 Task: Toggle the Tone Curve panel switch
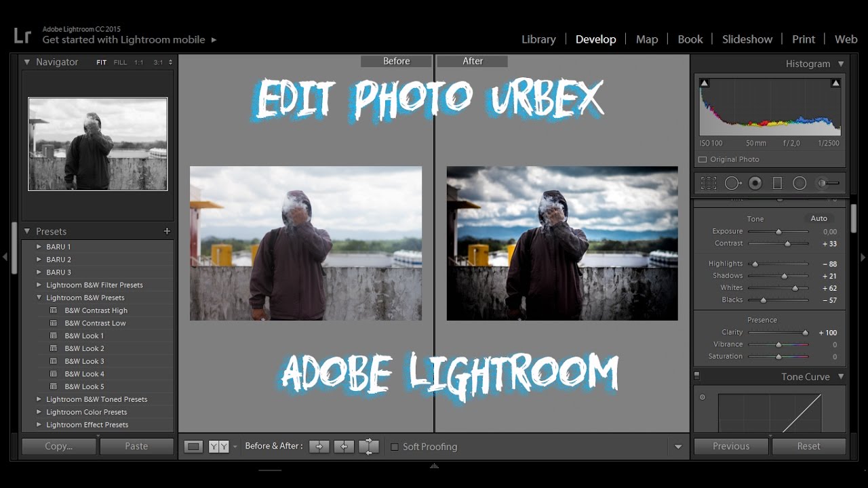[696, 375]
